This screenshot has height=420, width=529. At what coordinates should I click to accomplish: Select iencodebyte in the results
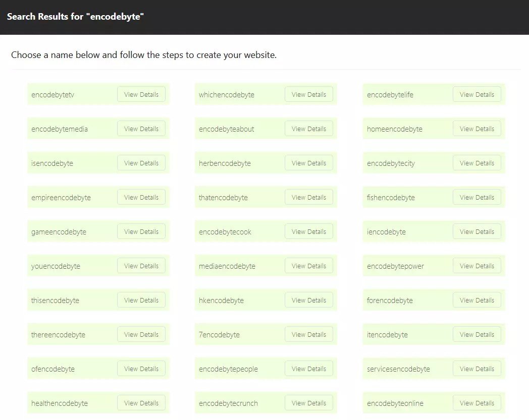(386, 232)
